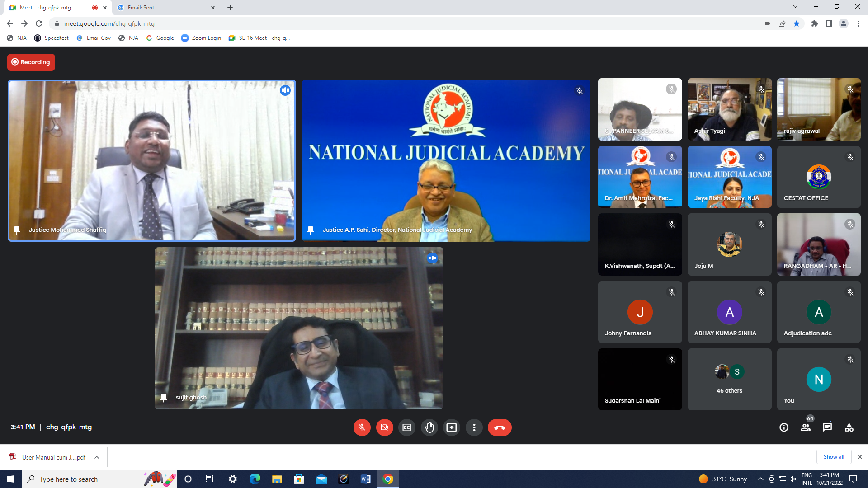Open the 46 others participants tile

(729, 380)
